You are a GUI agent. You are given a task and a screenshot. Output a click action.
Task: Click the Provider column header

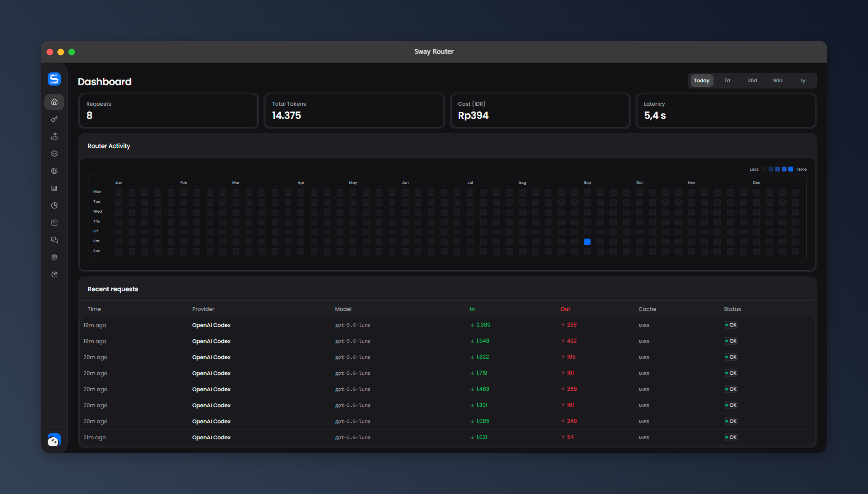203,309
